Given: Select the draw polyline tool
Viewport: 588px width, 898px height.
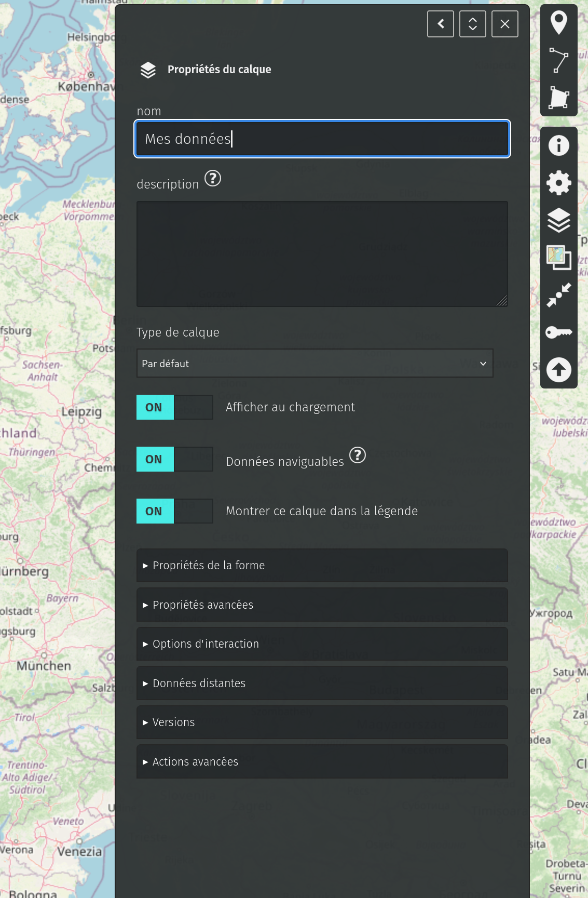Looking at the screenshot, I should pos(558,60).
